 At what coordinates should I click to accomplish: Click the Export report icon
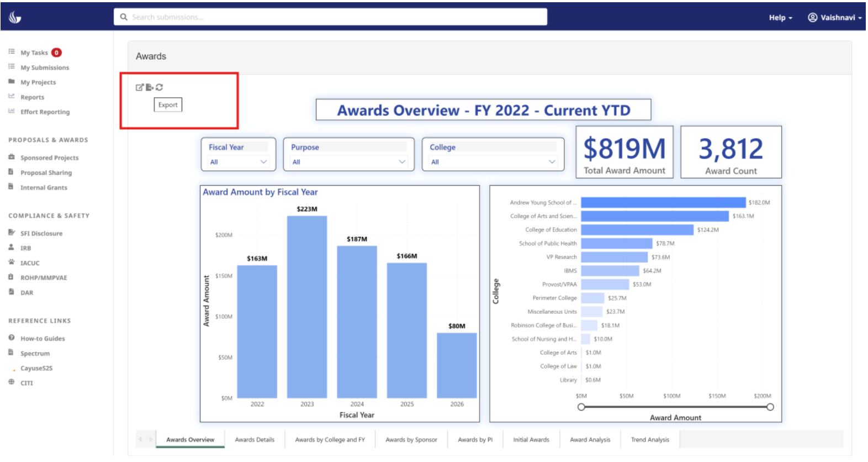[149, 87]
